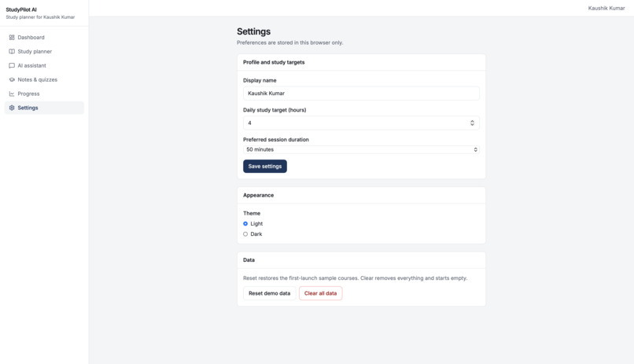The height and width of the screenshot is (364, 634).
Task: Navigate to Notes & quizzes
Action: pos(44,79)
